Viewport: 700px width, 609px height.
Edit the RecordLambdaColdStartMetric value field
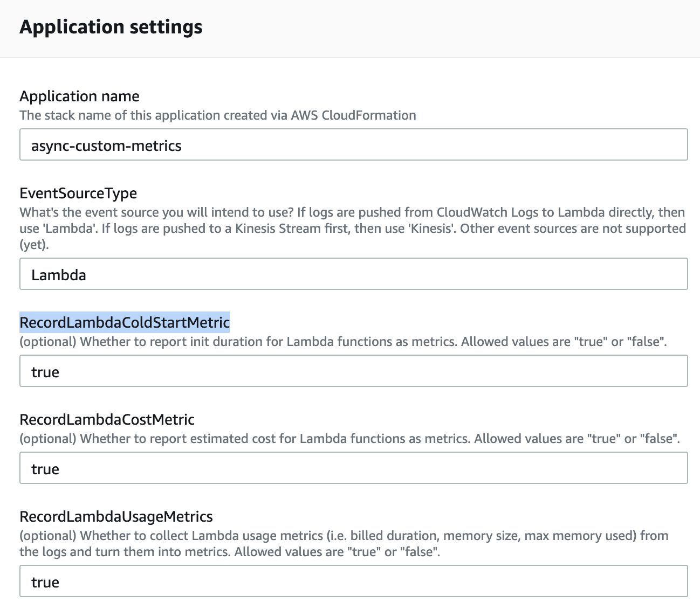pos(353,371)
